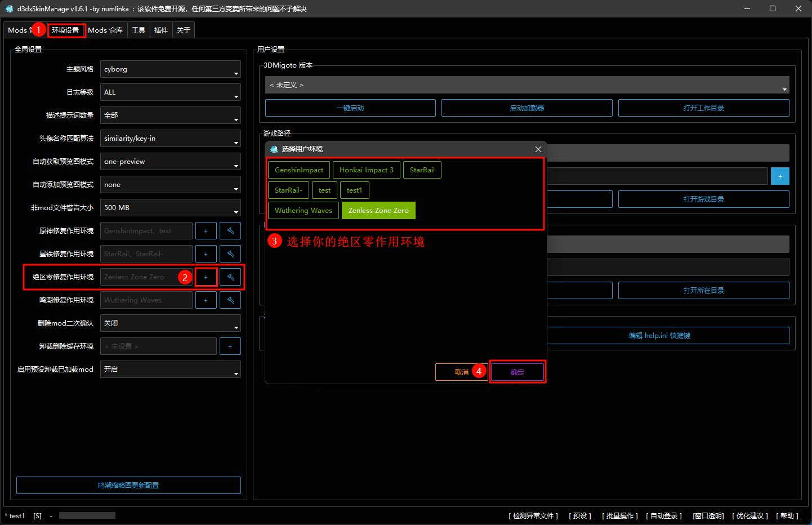Add StarRail repair environment plus button
The image size is (812, 525).
206,254
